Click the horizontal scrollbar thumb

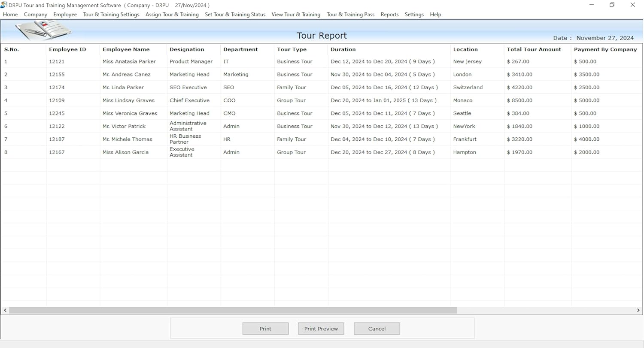point(233,310)
